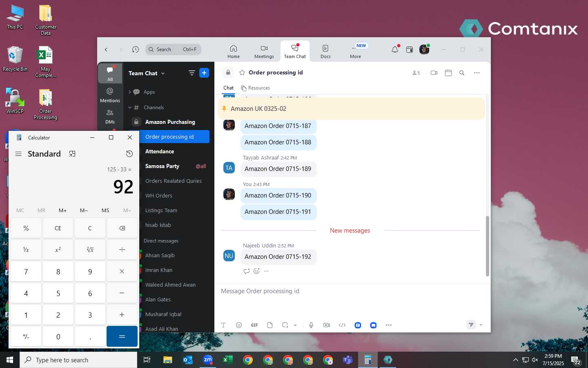
Task: Attach a file to the message
Action: pyautogui.click(x=270, y=325)
